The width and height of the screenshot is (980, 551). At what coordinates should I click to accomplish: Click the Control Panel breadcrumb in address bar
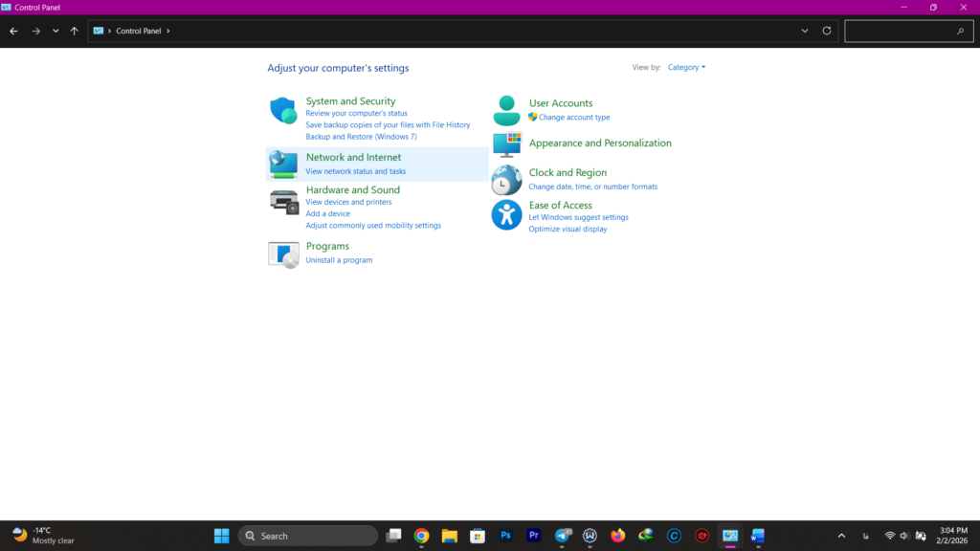(138, 31)
